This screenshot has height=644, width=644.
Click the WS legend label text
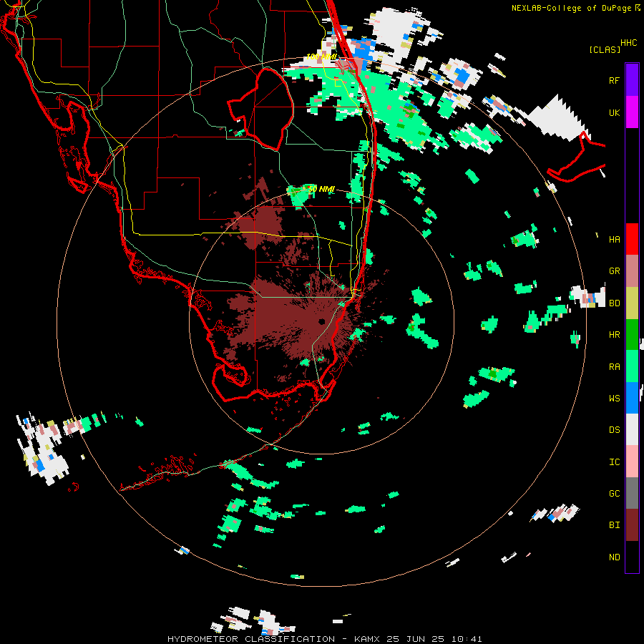pos(614,399)
